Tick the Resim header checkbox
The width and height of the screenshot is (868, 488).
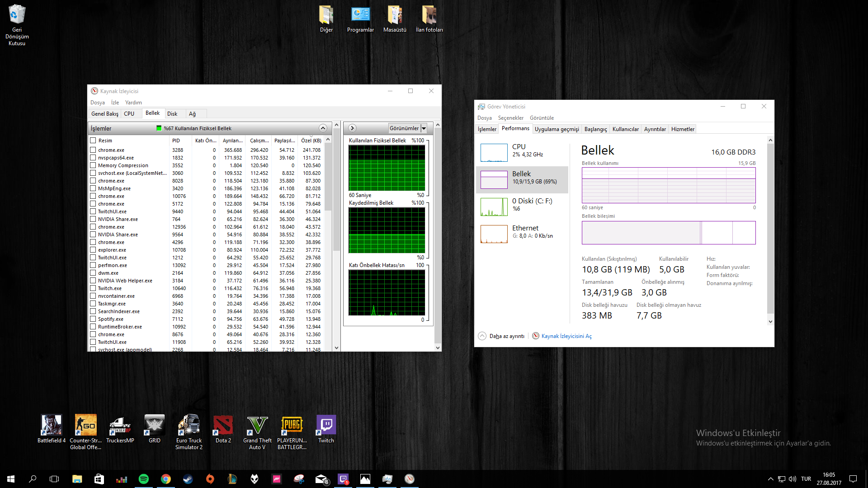click(93, 141)
